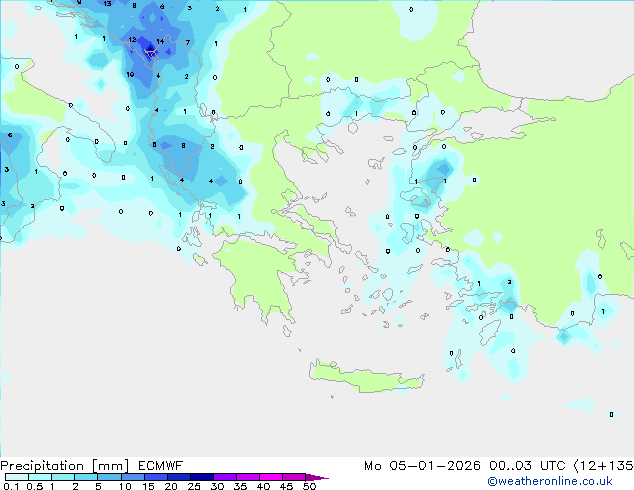Screen dimensions: 634x490
Task: Click the map value '14'
Action: pos(160,41)
